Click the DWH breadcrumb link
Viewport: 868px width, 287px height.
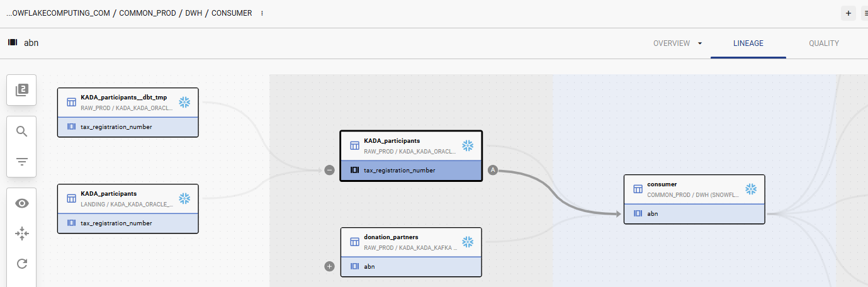194,13
